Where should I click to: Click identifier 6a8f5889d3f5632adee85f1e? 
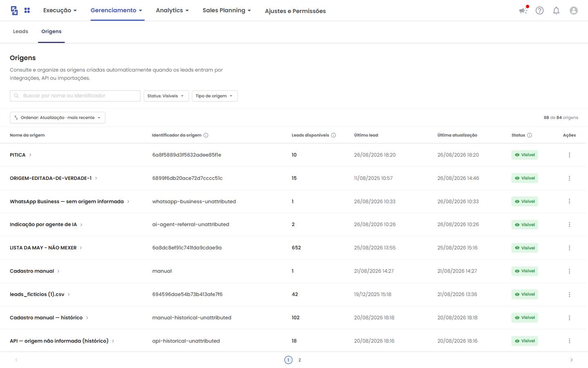coord(187,155)
